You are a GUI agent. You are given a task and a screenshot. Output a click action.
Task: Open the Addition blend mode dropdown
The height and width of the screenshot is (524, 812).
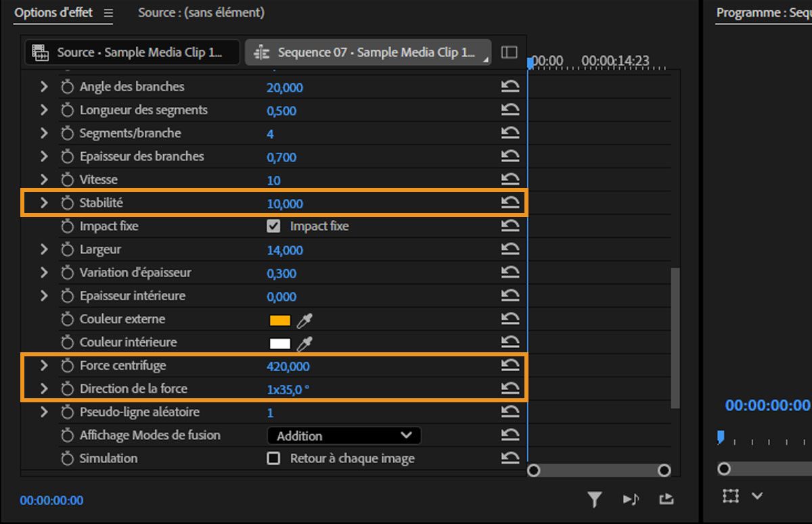point(344,435)
